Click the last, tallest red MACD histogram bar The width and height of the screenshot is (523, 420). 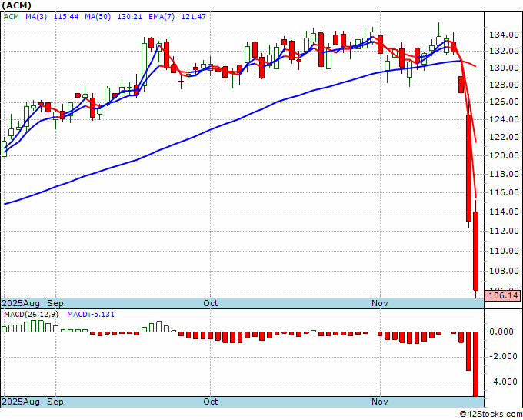[x=476, y=364]
